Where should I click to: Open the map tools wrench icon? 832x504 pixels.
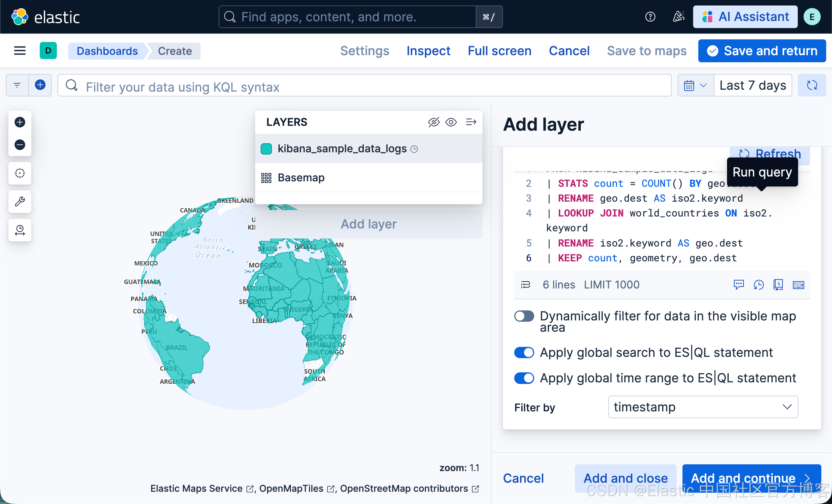20,201
